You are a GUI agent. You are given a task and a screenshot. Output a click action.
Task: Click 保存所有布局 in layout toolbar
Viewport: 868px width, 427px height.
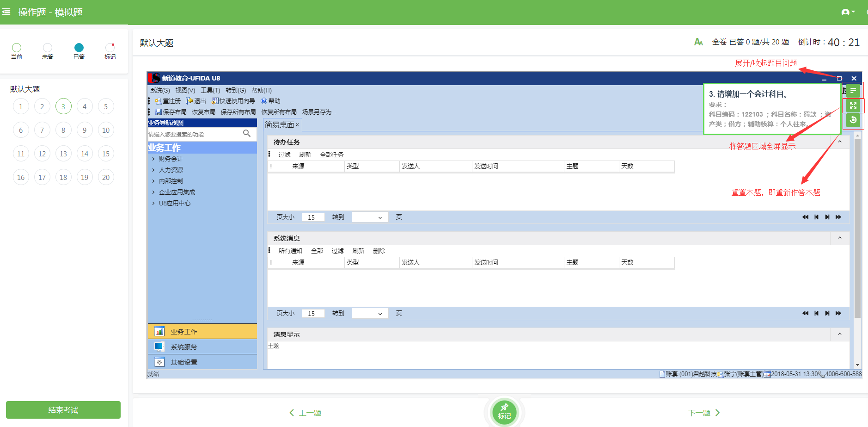[238, 112]
